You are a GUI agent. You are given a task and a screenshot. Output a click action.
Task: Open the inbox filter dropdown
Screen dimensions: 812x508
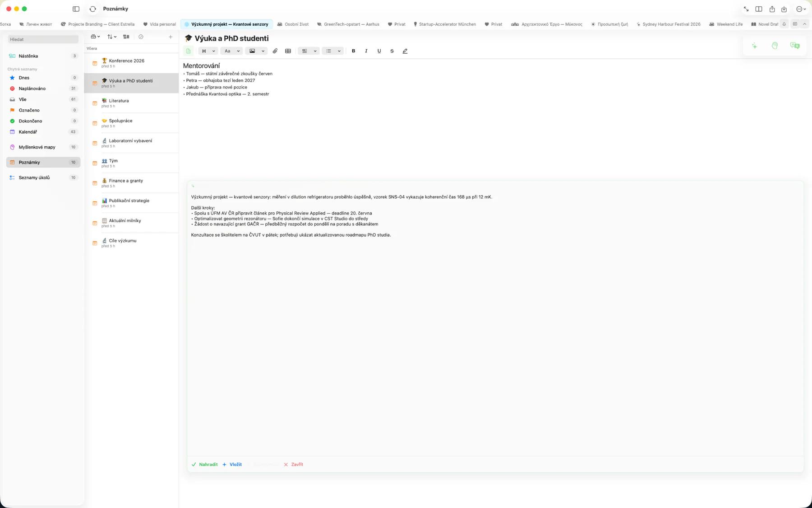click(x=95, y=37)
